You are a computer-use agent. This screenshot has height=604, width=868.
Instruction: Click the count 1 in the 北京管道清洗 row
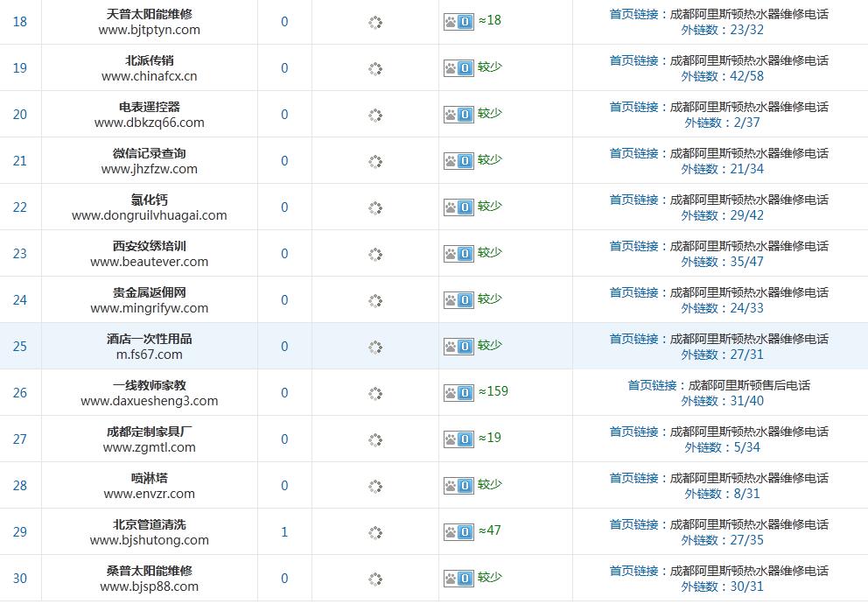point(284,532)
